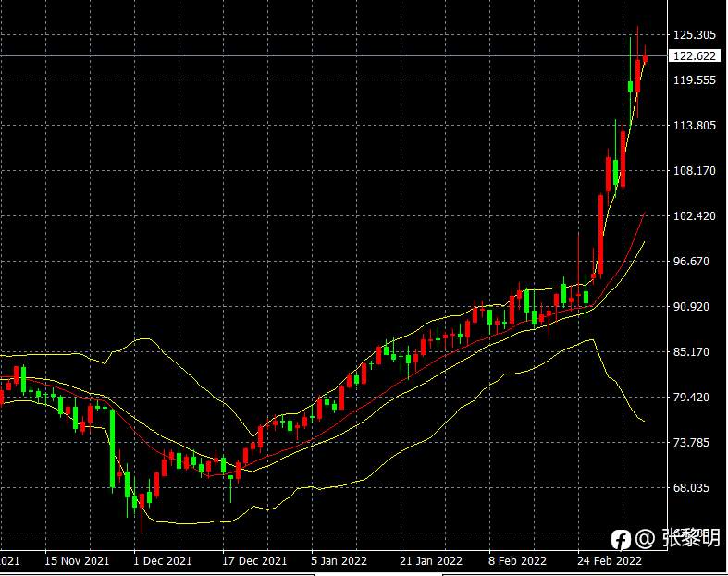The width and height of the screenshot is (728, 576).
Task: Click the 102.420 price axis label
Action: (695, 215)
